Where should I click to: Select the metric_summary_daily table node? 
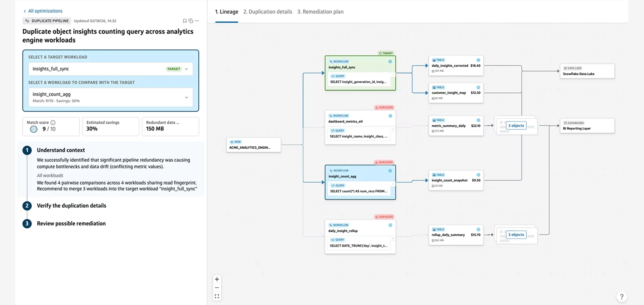(x=456, y=126)
